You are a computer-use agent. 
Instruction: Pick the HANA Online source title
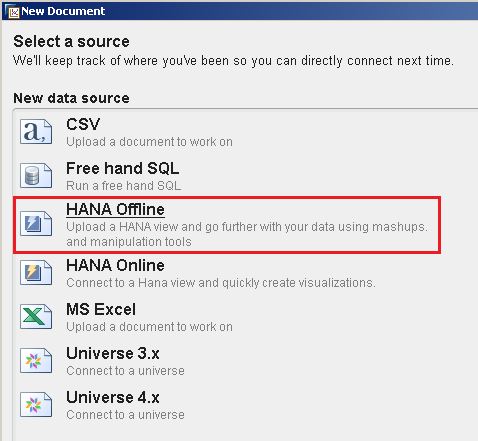115,265
